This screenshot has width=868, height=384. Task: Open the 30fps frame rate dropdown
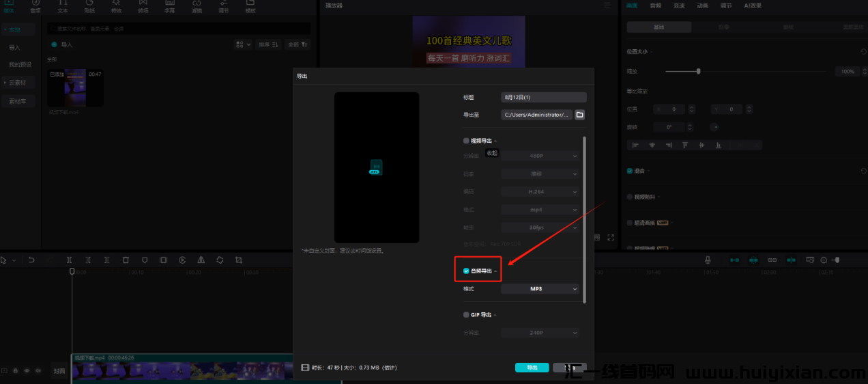[540, 228]
